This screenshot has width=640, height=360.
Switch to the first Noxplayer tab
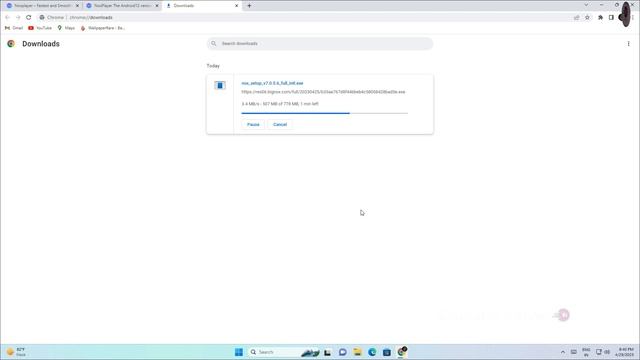coord(42,6)
